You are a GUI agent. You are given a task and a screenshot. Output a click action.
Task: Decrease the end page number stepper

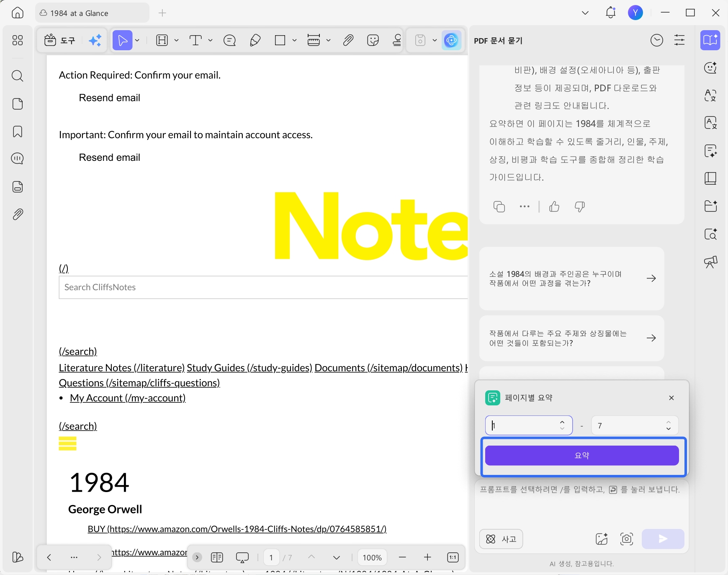pos(669,429)
